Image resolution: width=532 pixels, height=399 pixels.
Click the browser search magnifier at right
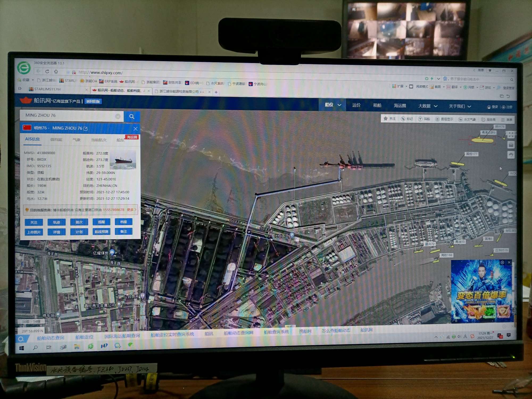[512, 80]
